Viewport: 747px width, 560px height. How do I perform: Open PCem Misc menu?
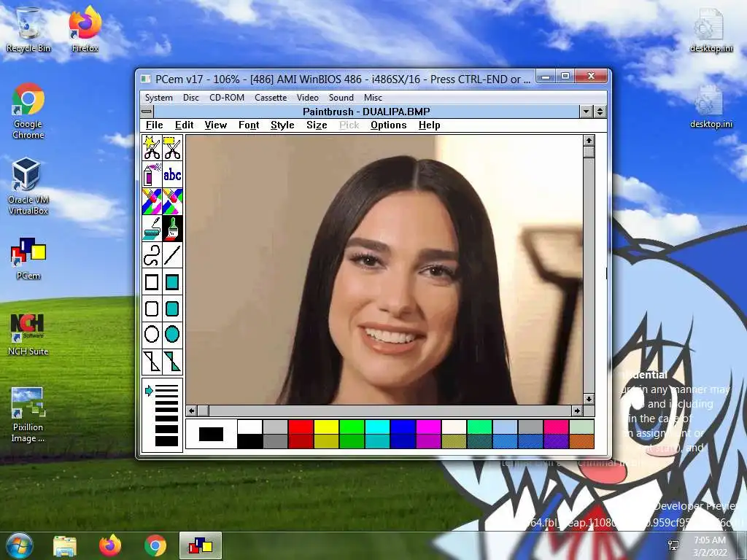click(373, 98)
